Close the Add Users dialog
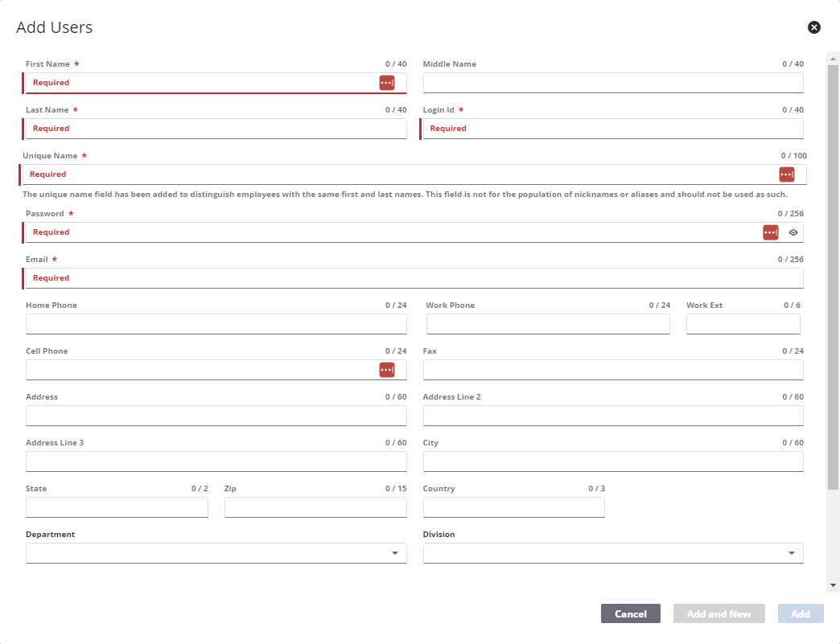The image size is (840, 644). pyautogui.click(x=813, y=27)
